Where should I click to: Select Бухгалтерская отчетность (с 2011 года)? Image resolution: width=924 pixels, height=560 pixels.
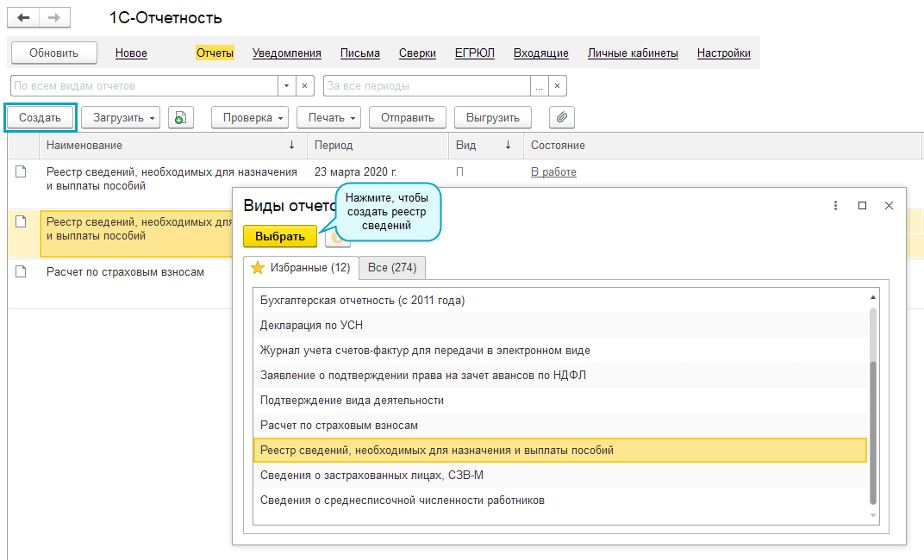pos(559,301)
